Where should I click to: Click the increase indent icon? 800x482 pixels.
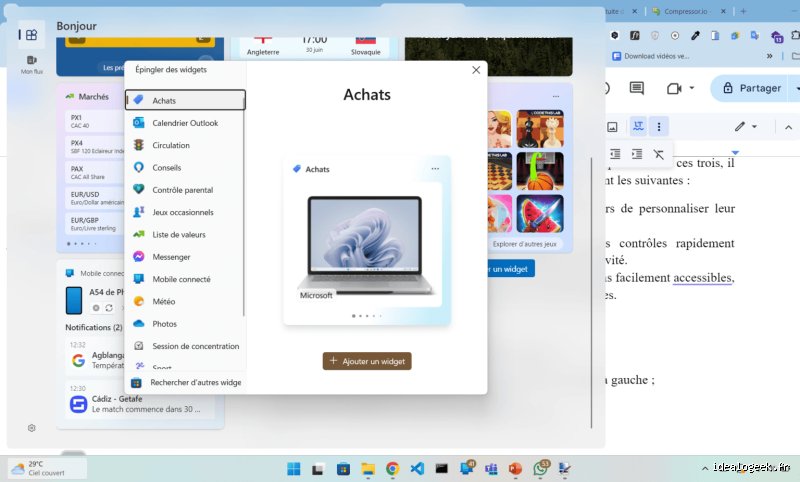point(637,154)
